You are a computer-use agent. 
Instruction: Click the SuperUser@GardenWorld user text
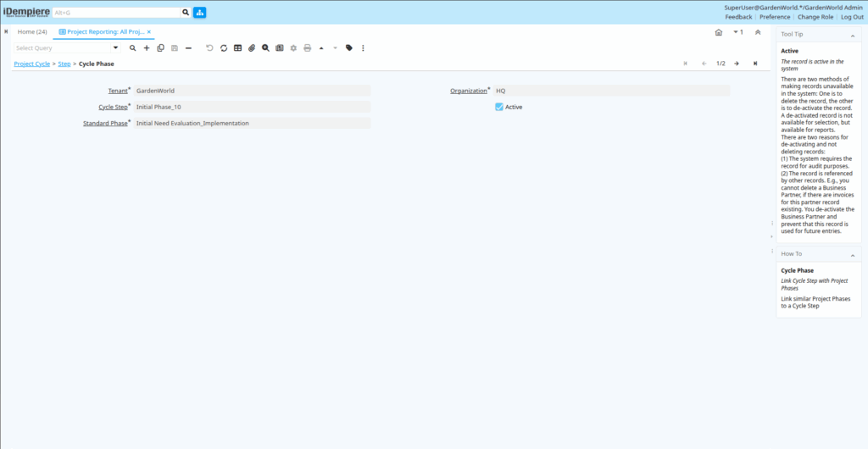coord(793,8)
